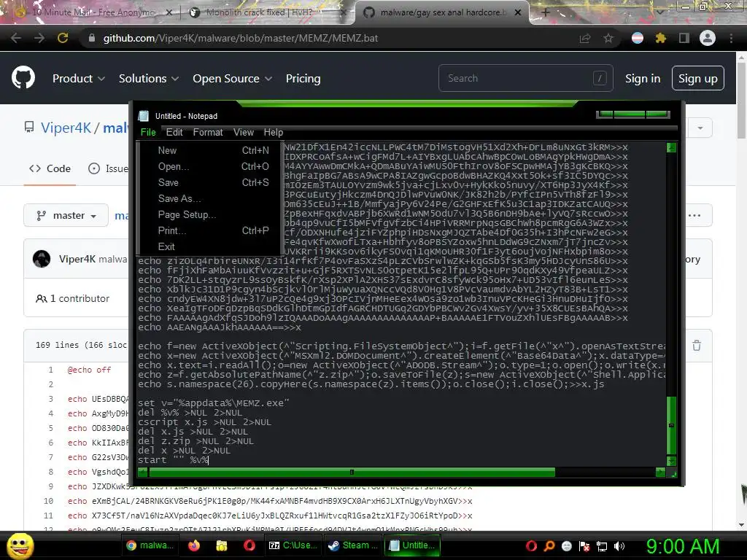Screen dimensions: 747x560
Task: Click Notepad horizontal scrollbar thumb
Action: pos(352,472)
